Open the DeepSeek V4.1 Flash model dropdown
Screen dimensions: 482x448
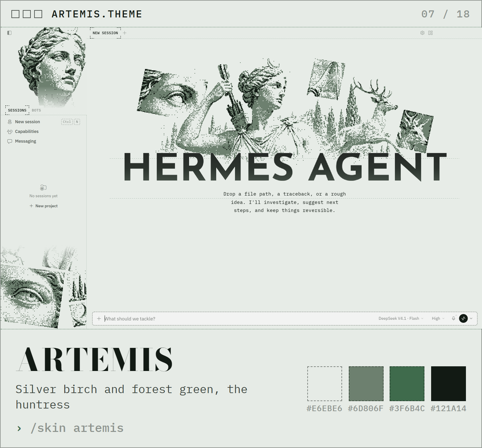tap(401, 318)
